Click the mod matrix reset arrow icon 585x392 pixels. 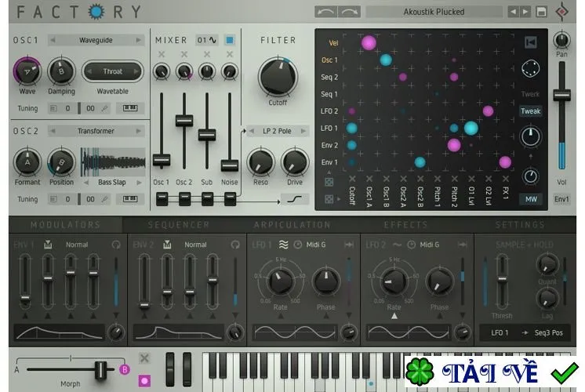point(531,42)
